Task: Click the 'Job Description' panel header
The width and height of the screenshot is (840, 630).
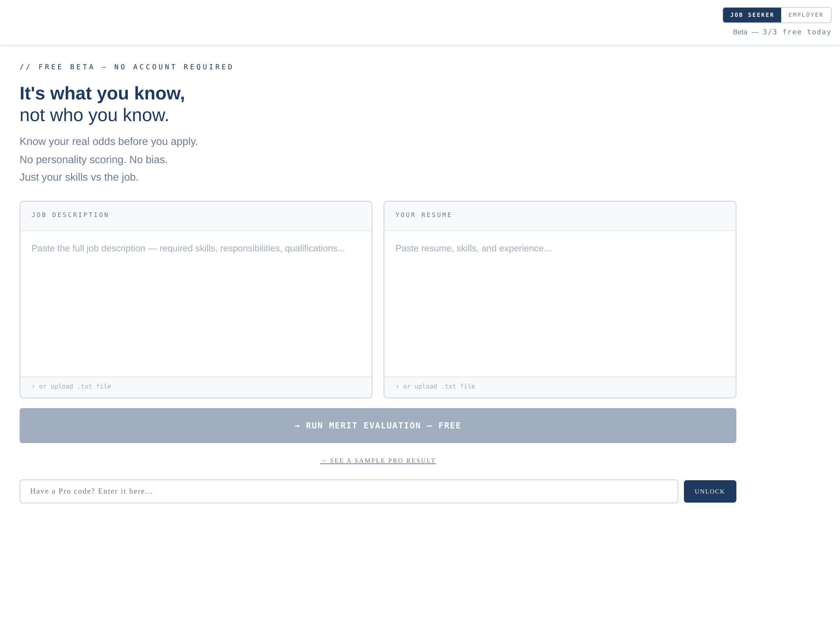Action: 196,216
